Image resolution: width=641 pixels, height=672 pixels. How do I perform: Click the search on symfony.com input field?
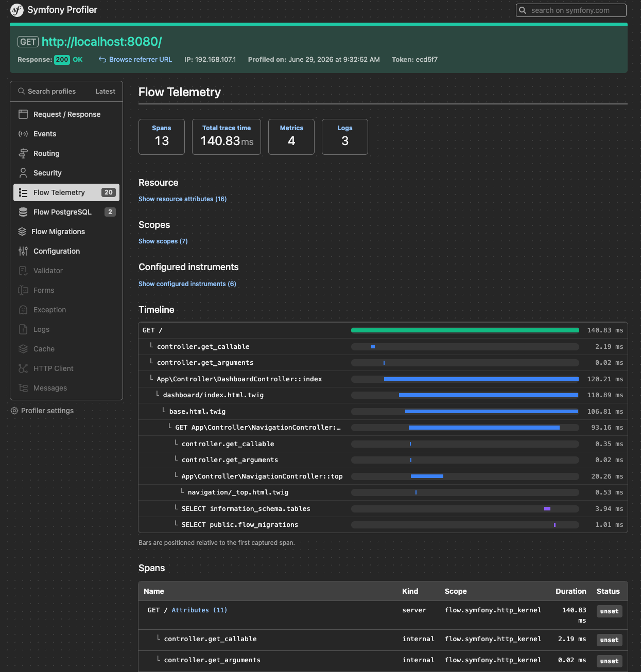pos(571,10)
